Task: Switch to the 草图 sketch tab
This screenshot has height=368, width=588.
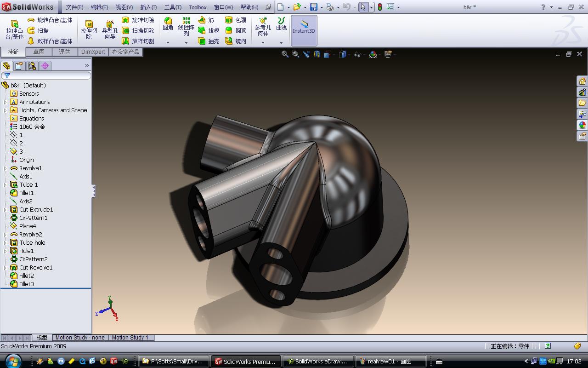Action: click(x=39, y=52)
